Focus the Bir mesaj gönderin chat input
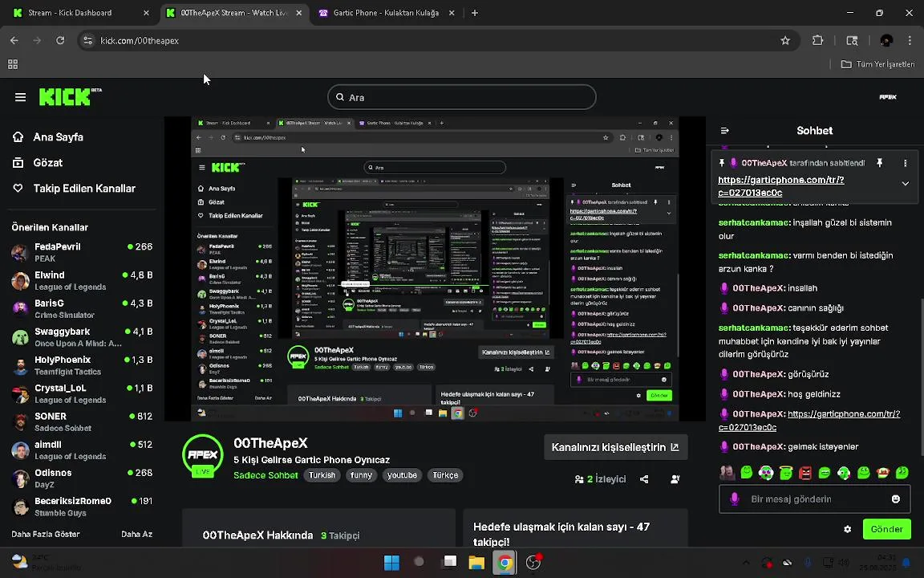Image resolution: width=924 pixels, height=578 pixels. 815,499
